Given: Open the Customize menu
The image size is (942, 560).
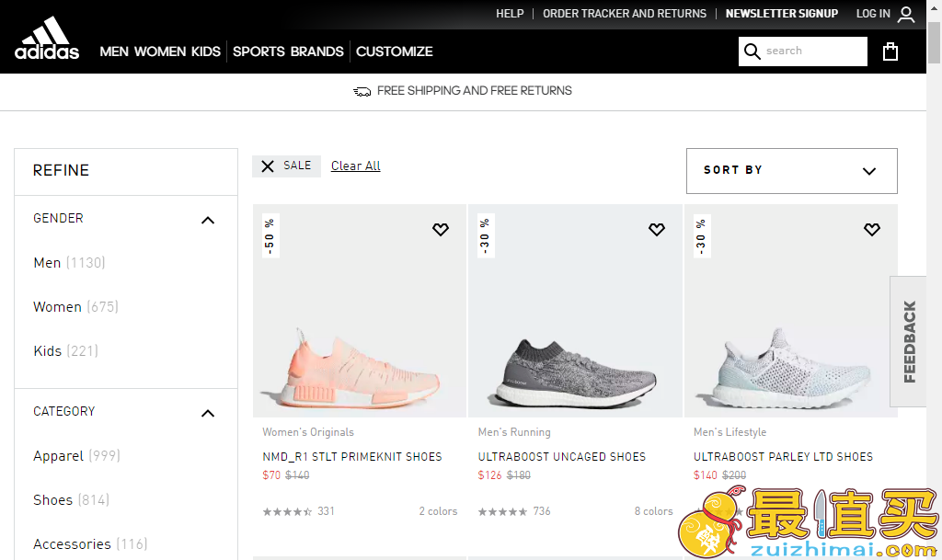Looking at the screenshot, I should coord(394,51).
